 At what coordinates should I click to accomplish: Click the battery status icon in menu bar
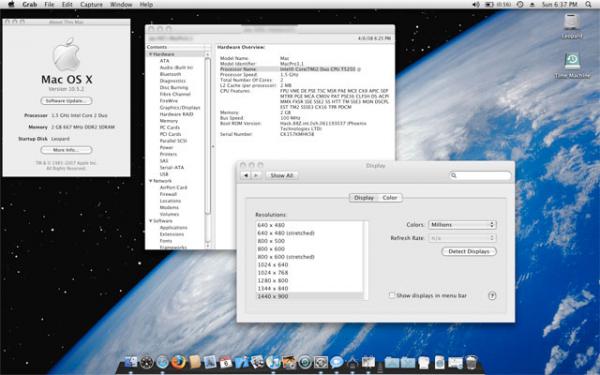(489, 5)
